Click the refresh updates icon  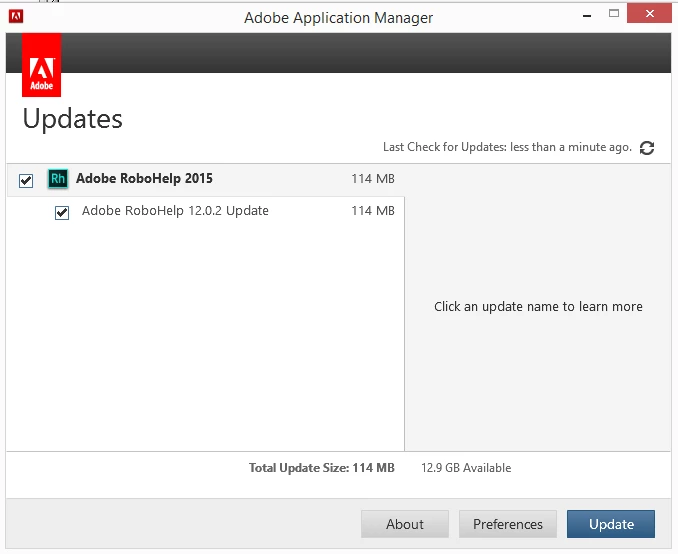(x=647, y=148)
